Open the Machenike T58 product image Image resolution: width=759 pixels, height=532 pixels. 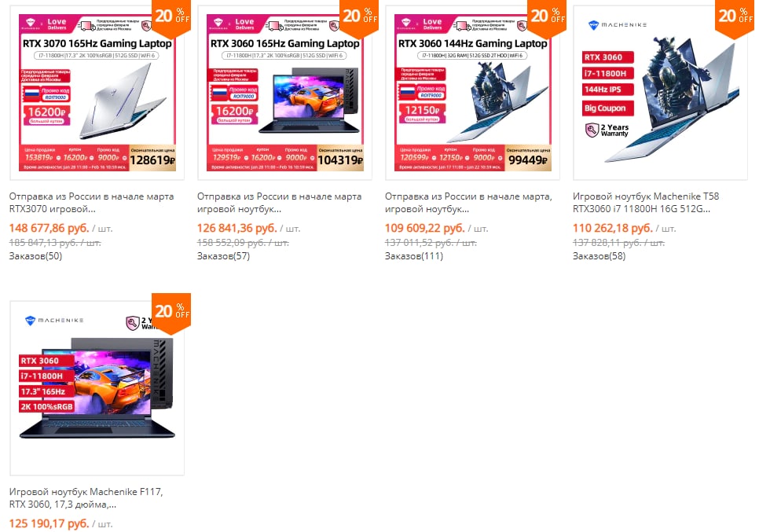click(x=660, y=93)
